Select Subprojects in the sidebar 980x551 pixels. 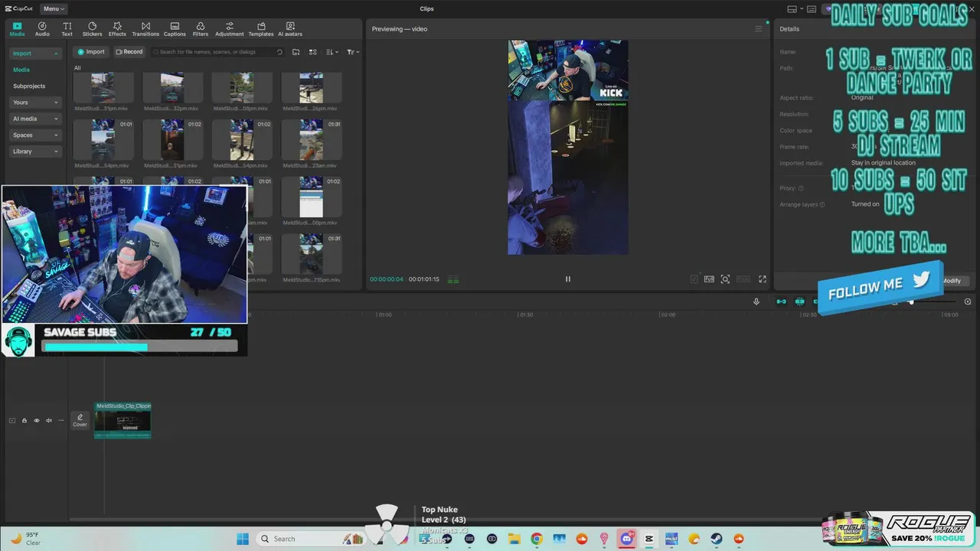tap(29, 86)
